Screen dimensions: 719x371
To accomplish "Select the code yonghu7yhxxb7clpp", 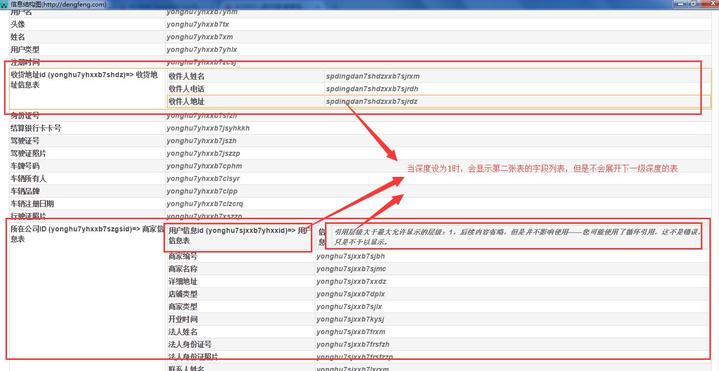I will click(x=202, y=191).
